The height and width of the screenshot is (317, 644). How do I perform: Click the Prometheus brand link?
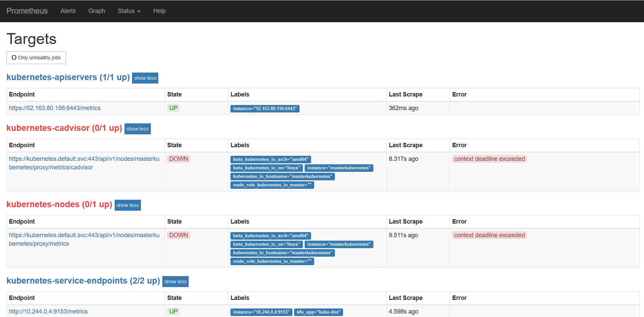click(x=27, y=11)
